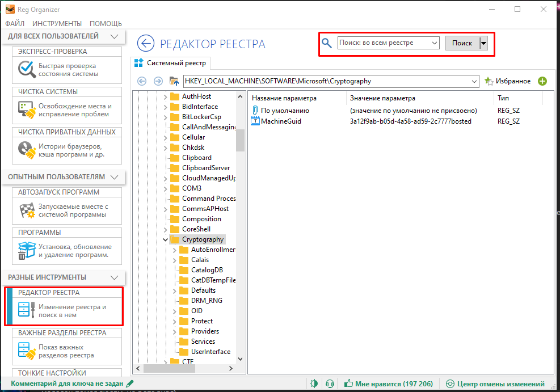Collapse the Cryptography tree node
Image resolution: width=560 pixels, height=392 pixels.
[x=165, y=239]
